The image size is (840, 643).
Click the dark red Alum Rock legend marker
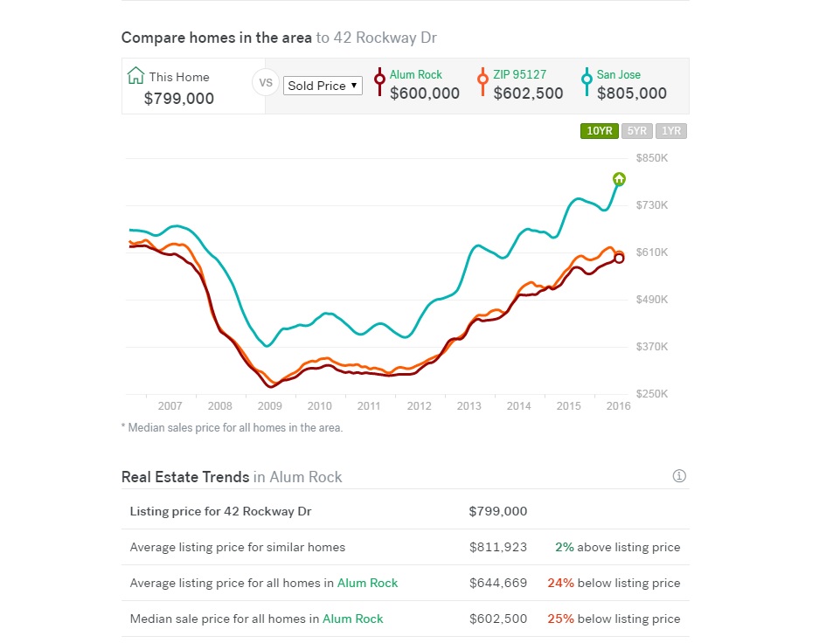[379, 82]
